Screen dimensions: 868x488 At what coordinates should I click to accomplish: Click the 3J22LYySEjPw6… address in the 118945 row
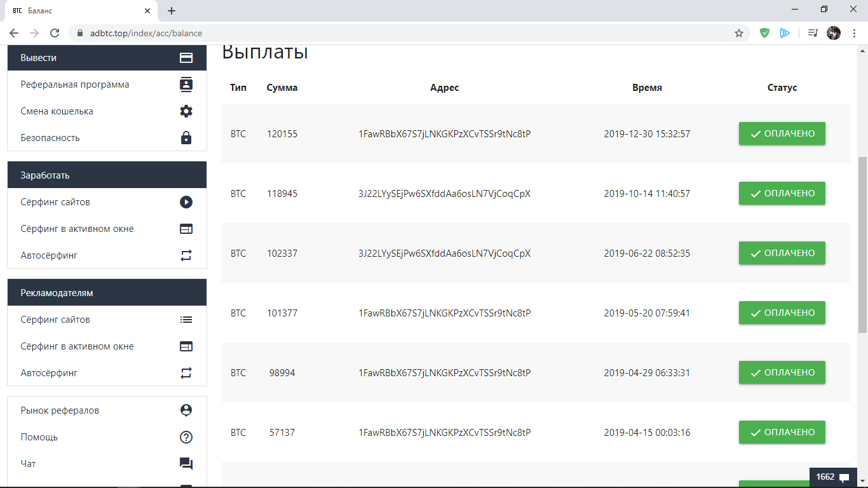point(444,194)
